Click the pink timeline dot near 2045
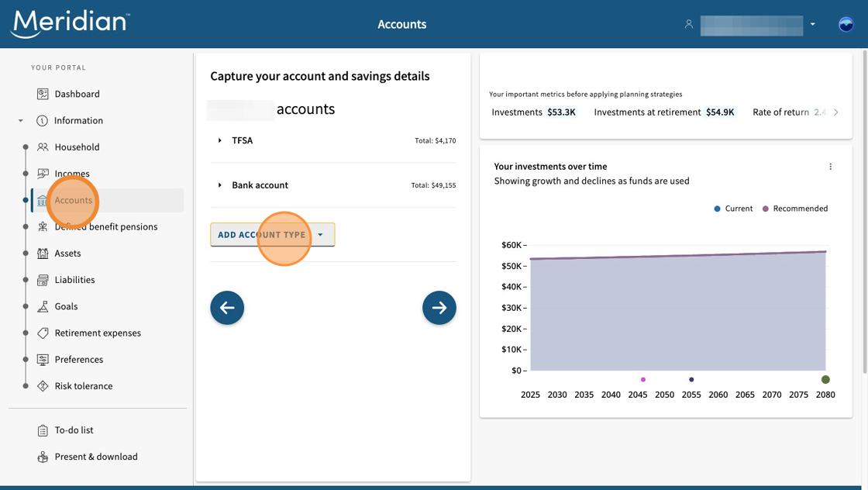868x490 pixels. pyautogui.click(x=643, y=380)
